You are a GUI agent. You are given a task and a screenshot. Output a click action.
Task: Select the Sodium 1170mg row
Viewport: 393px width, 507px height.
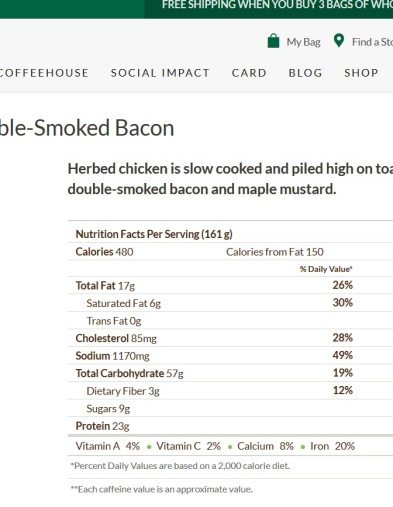click(x=230, y=355)
